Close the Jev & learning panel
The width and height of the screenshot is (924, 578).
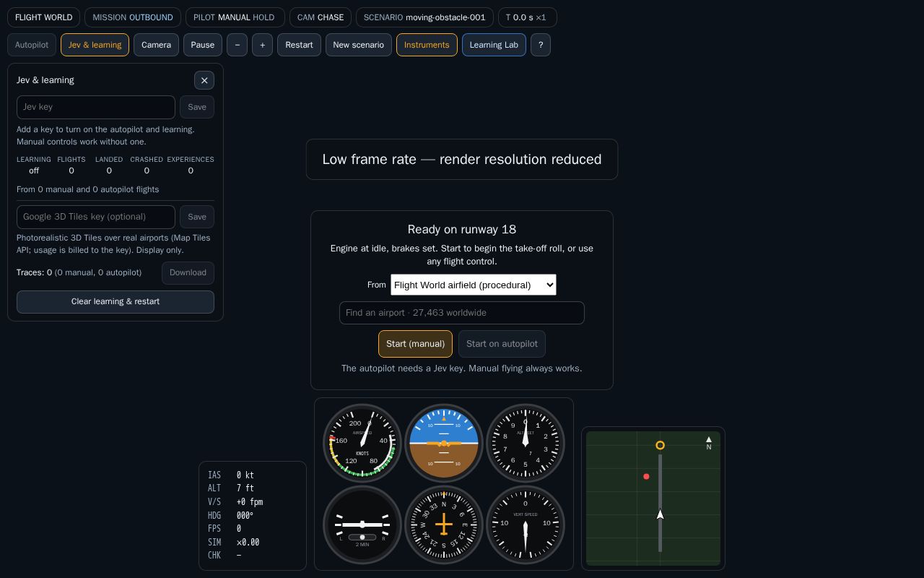point(204,80)
